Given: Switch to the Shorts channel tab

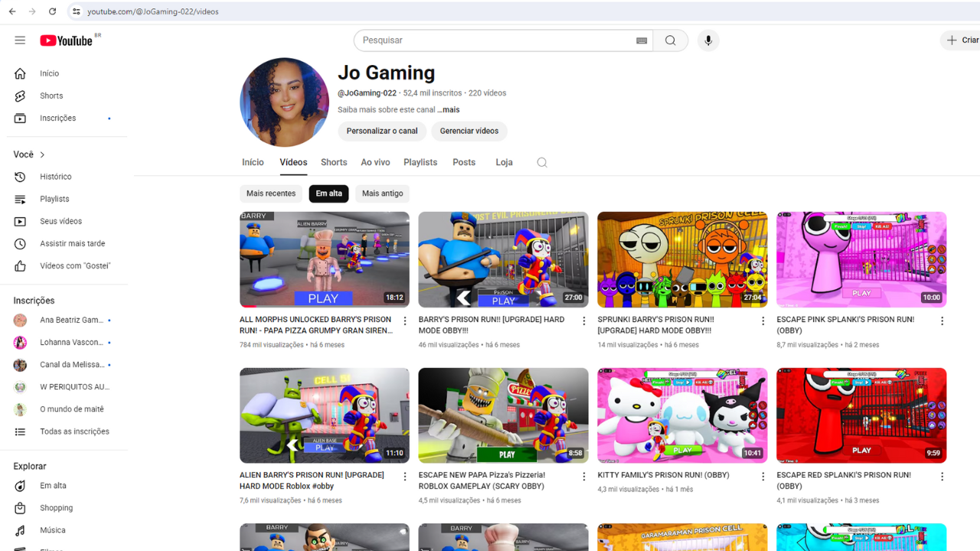Looking at the screenshot, I should click(334, 162).
